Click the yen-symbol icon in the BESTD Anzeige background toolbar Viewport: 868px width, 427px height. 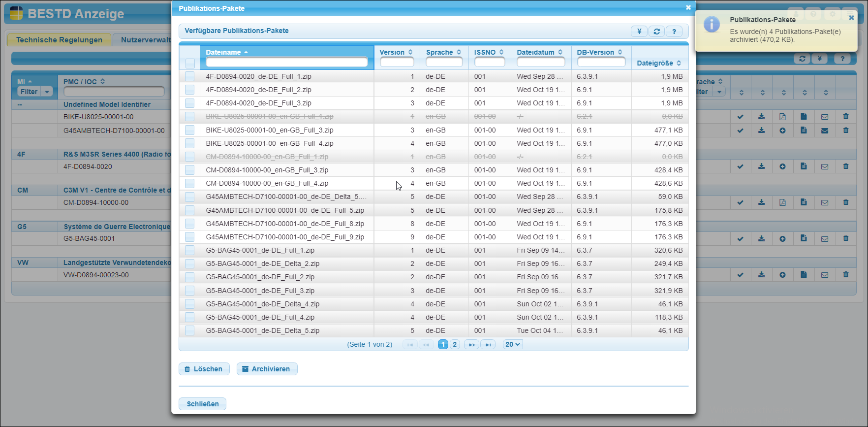click(819, 58)
